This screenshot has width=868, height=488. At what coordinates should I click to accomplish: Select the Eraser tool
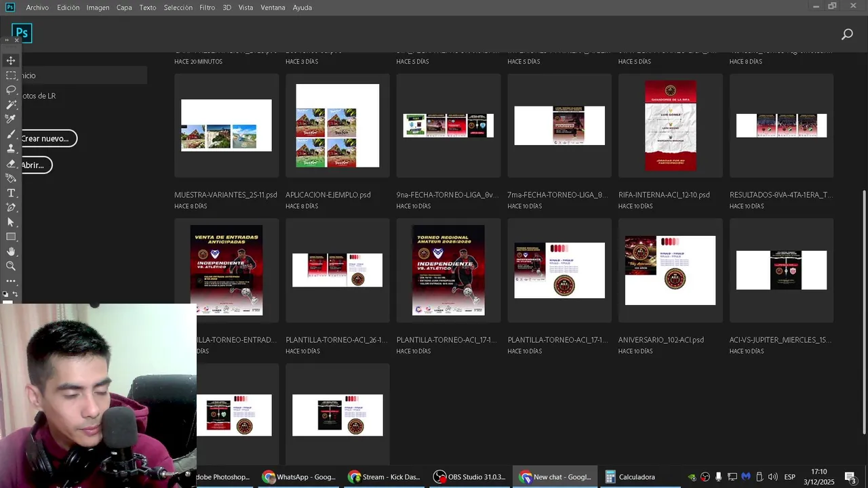tap(11, 163)
